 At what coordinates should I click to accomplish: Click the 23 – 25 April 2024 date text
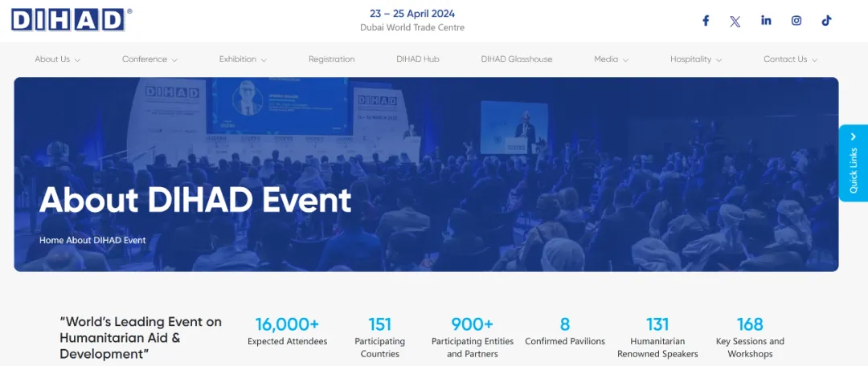(x=412, y=14)
